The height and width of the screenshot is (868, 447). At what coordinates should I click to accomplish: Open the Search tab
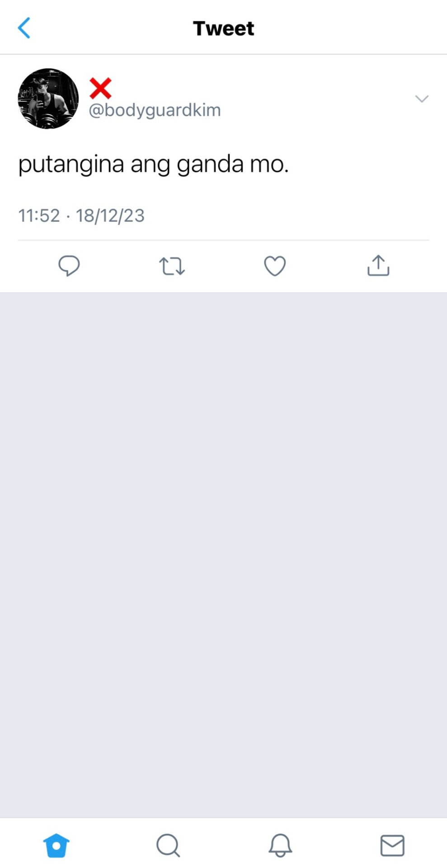pyautogui.click(x=168, y=845)
